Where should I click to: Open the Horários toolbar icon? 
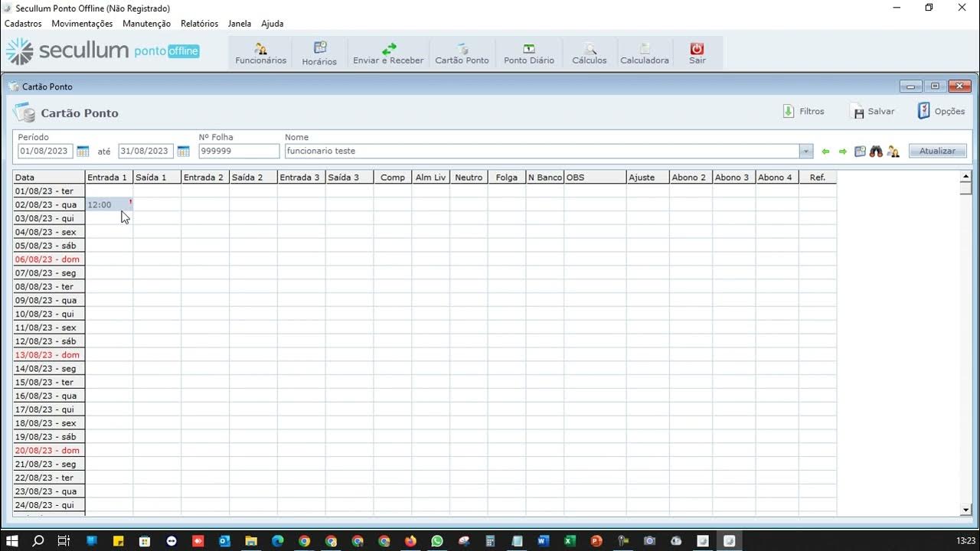319,53
